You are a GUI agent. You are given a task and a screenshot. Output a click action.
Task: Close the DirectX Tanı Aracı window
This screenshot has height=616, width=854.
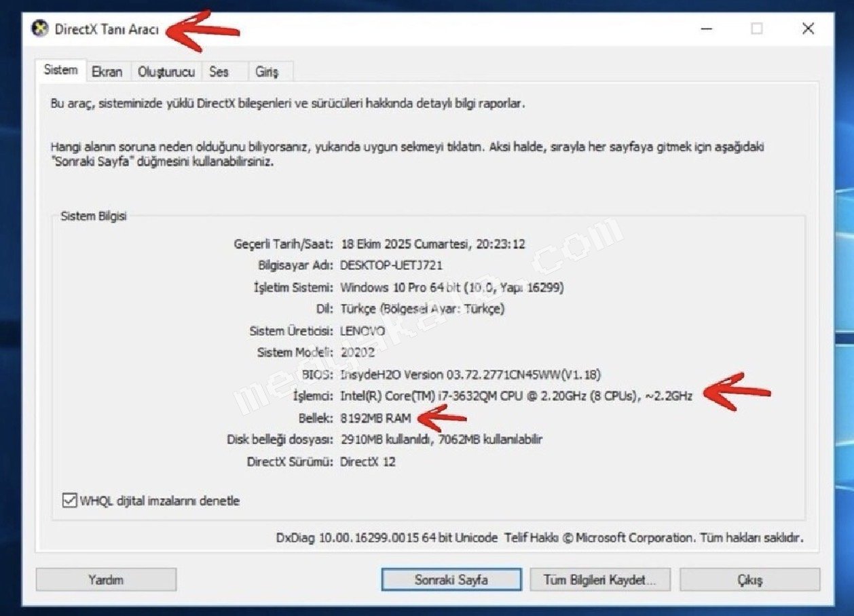pos(808,28)
